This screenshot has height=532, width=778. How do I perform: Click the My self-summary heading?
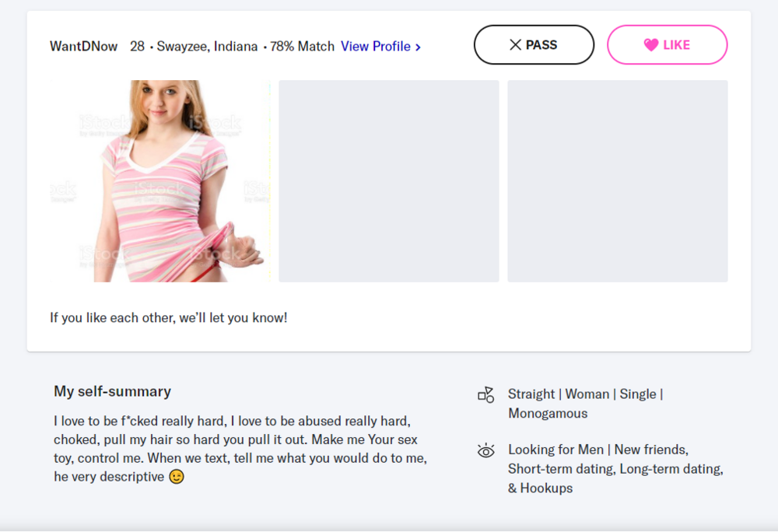(112, 391)
